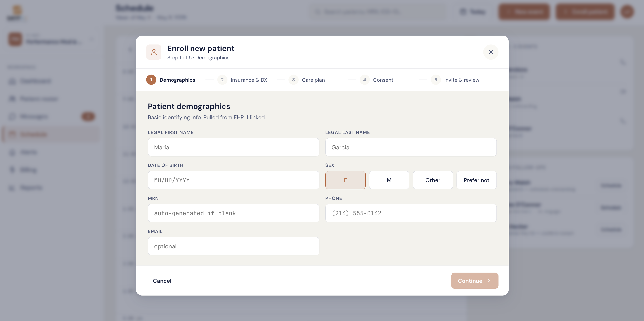Go to step 2 Insurance & DX
The height and width of the screenshot is (321, 644).
pos(242,80)
